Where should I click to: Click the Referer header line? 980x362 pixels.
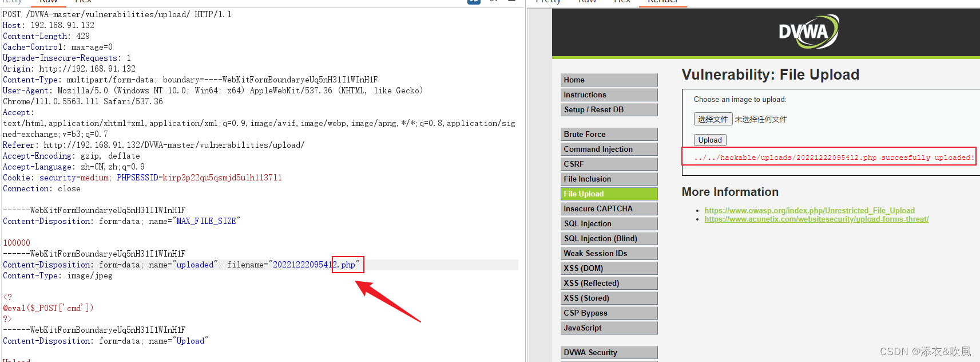click(x=153, y=145)
